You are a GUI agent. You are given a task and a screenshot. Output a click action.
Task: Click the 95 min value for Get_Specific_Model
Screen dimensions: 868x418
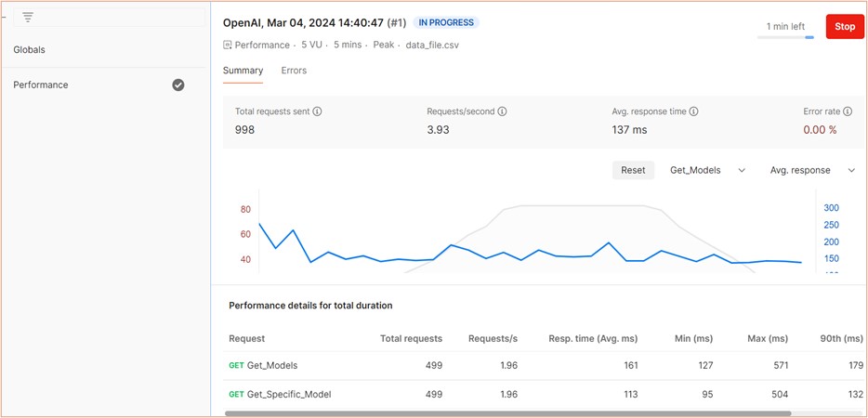[x=708, y=394]
